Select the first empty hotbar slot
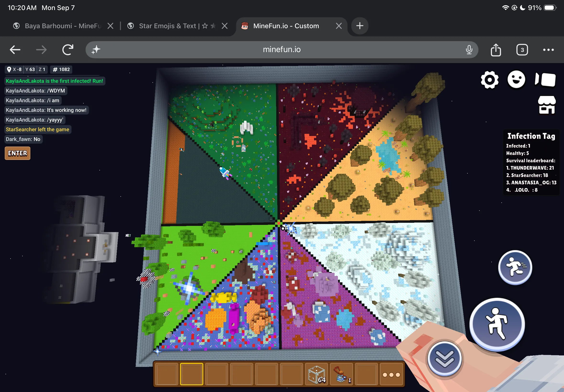The image size is (564, 392). point(167,374)
